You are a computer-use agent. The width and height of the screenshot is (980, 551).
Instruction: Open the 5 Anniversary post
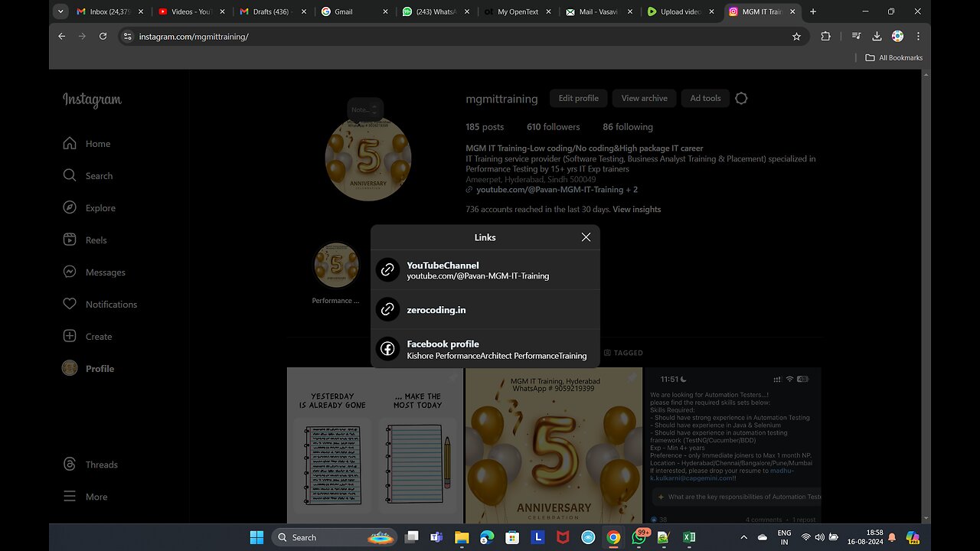554,445
